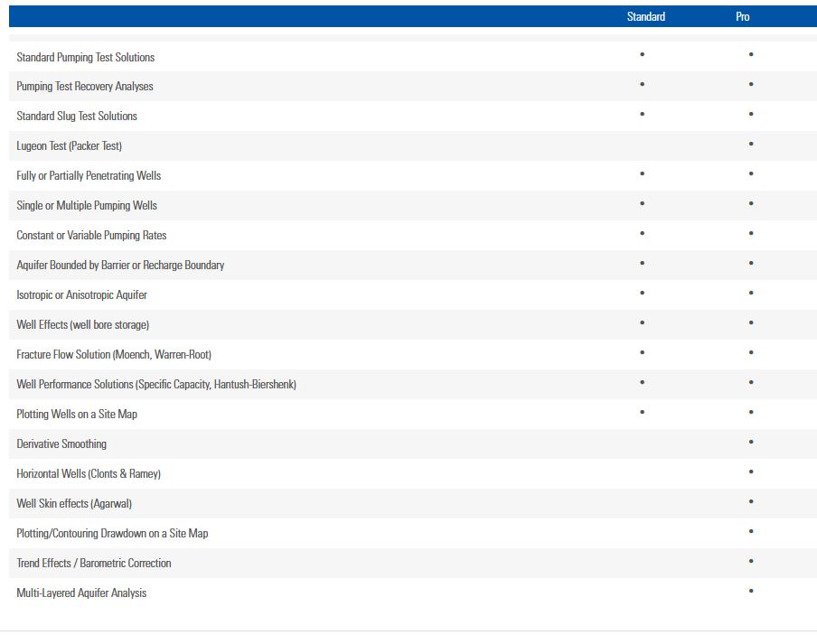Click the Pro bullet for Lugeon Test
The image size is (817, 644).
751,144
